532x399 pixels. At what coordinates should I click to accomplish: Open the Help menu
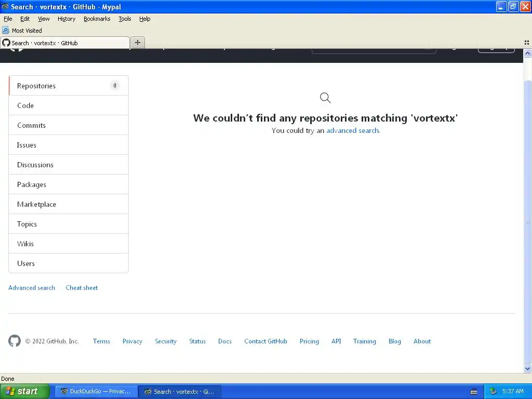(x=144, y=19)
